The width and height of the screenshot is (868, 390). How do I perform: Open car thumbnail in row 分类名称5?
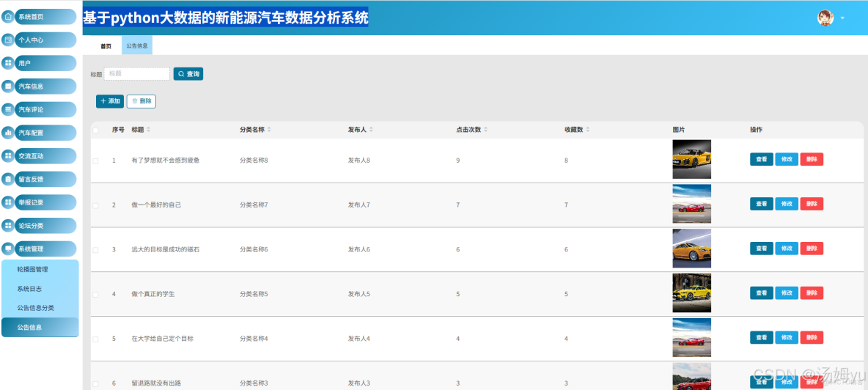(x=691, y=292)
